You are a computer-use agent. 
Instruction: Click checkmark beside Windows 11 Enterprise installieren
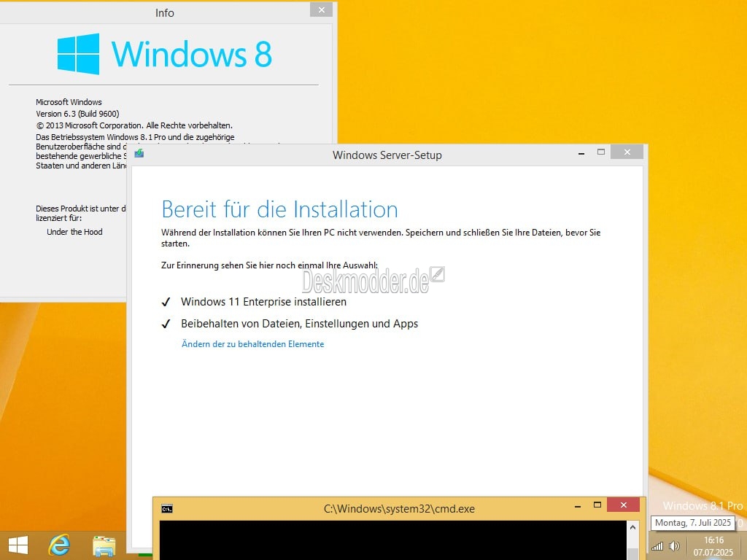point(166,302)
